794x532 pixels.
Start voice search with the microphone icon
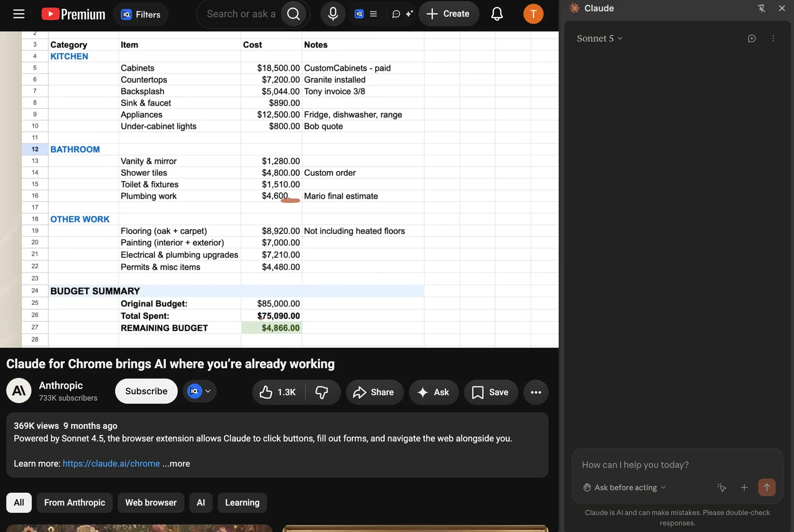tap(333, 14)
